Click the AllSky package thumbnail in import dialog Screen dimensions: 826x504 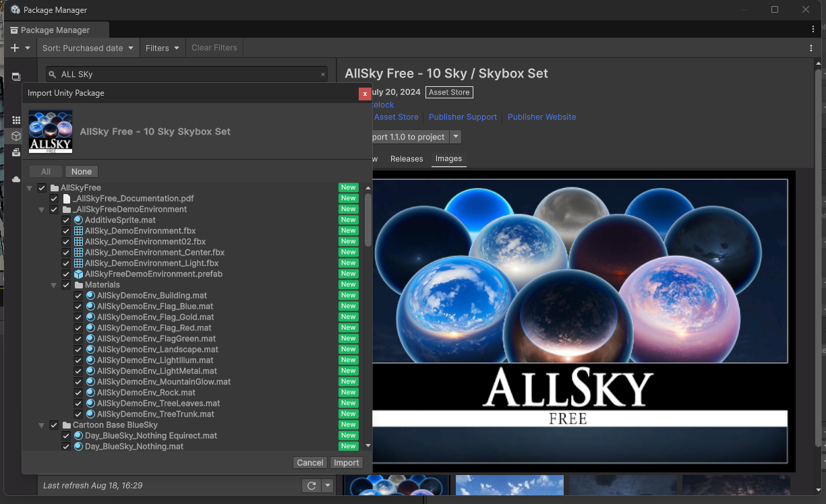pos(51,131)
